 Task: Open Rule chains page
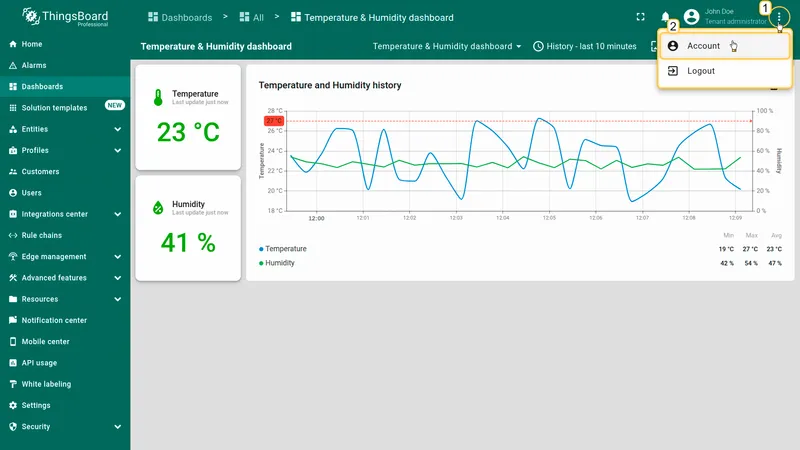tap(65, 236)
